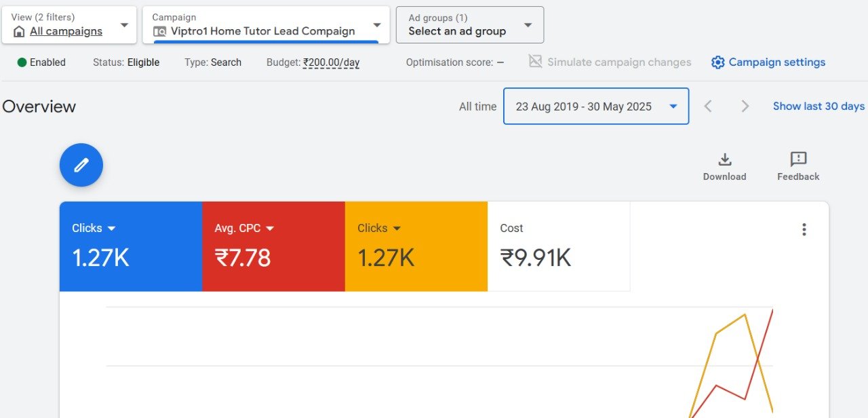Click Show last 30 days link
868x418 pixels.
(x=818, y=107)
